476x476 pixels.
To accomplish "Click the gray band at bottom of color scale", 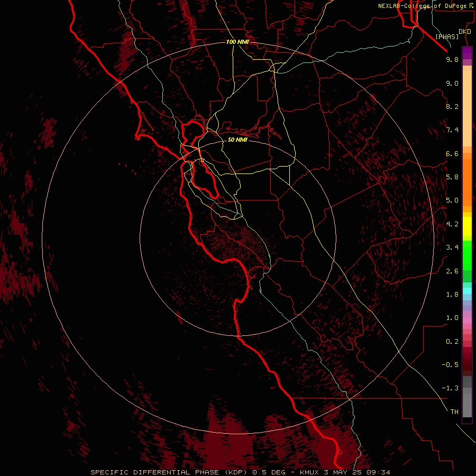I will click(x=467, y=405).
